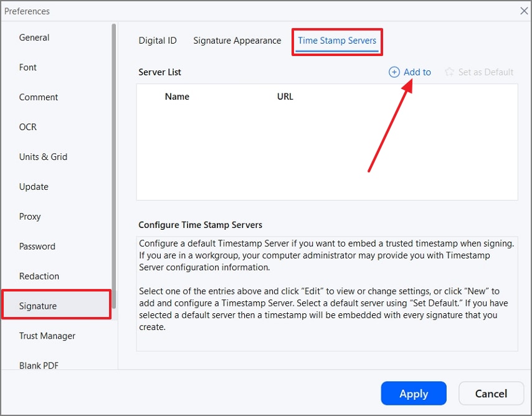532x416 pixels.
Task: Open the Comment settings category
Action: [x=39, y=97]
